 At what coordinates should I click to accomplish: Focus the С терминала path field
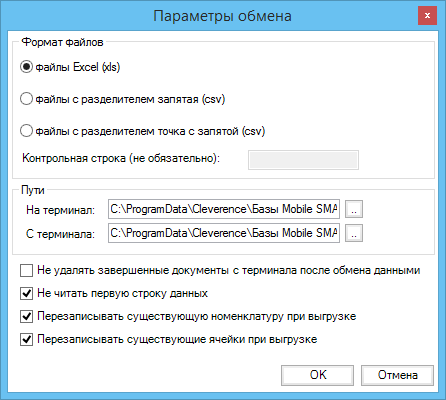(x=224, y=233)
